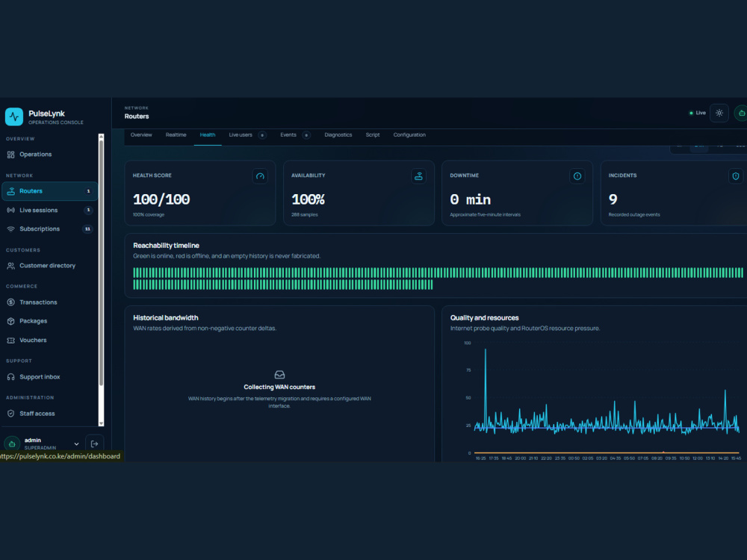The image size is (747, 560).
Task: Switch to the Overview tab
Action: [141, 135]
